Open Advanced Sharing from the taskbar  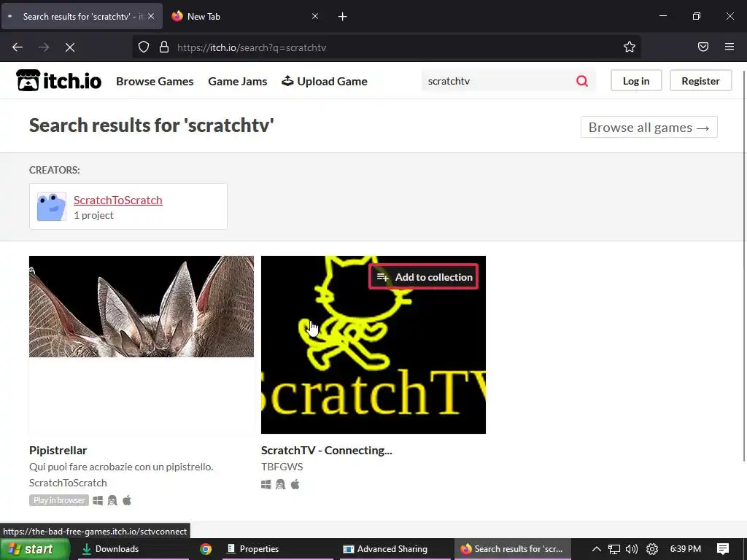pos(395,549)
